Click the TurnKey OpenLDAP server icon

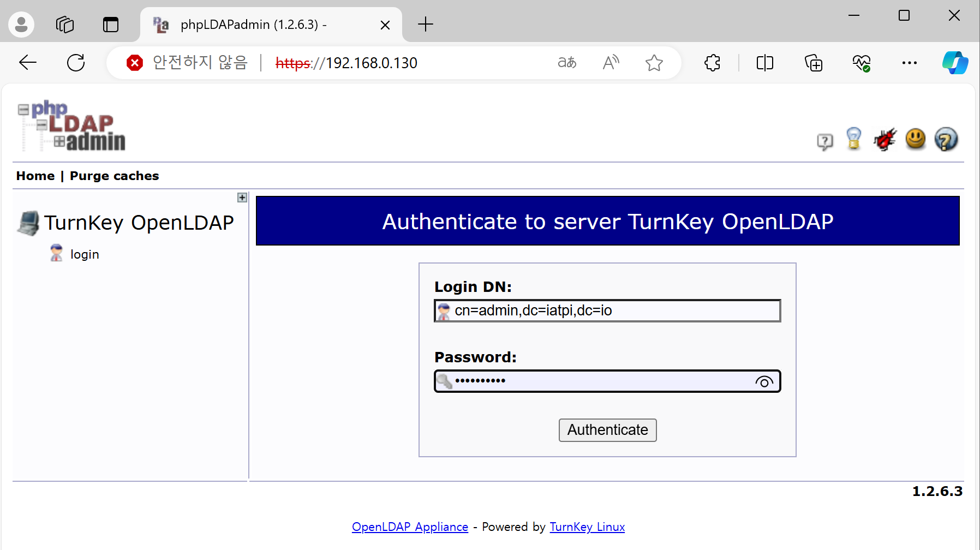click(28, 223)
